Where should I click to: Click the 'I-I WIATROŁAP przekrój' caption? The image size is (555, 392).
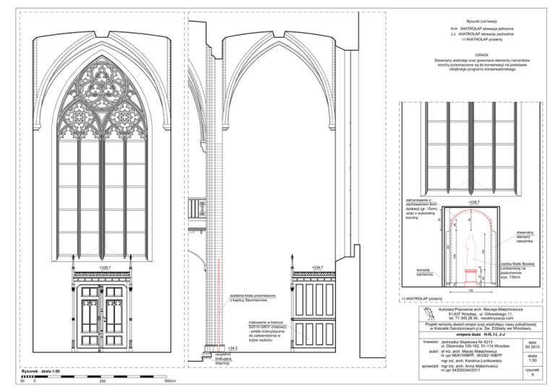[421, 298]
